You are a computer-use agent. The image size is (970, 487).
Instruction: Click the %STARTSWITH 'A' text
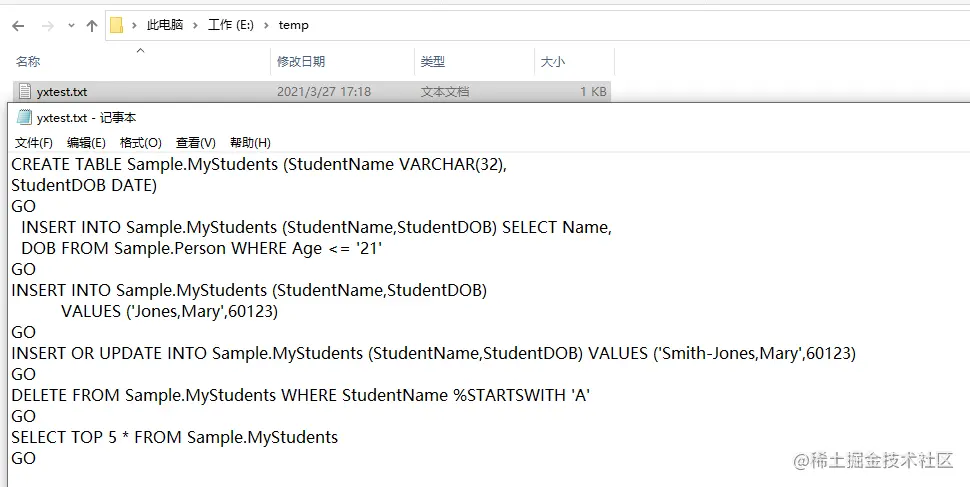point(522,395)
